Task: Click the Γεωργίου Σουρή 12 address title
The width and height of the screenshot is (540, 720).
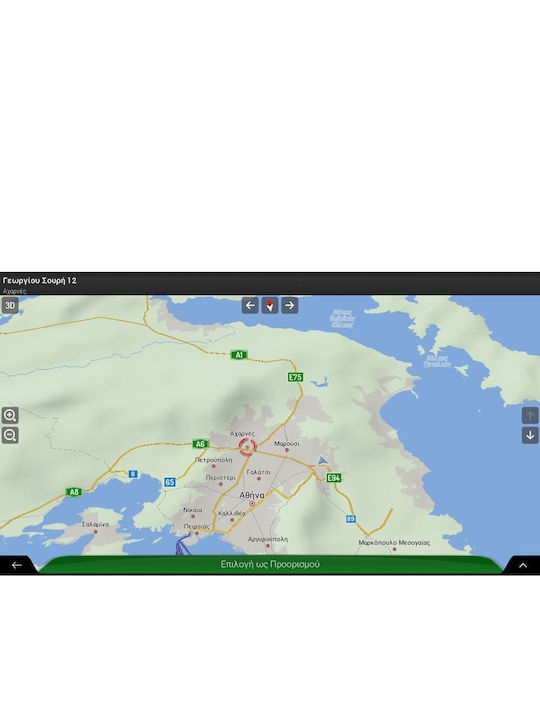Action: point(39,280)
